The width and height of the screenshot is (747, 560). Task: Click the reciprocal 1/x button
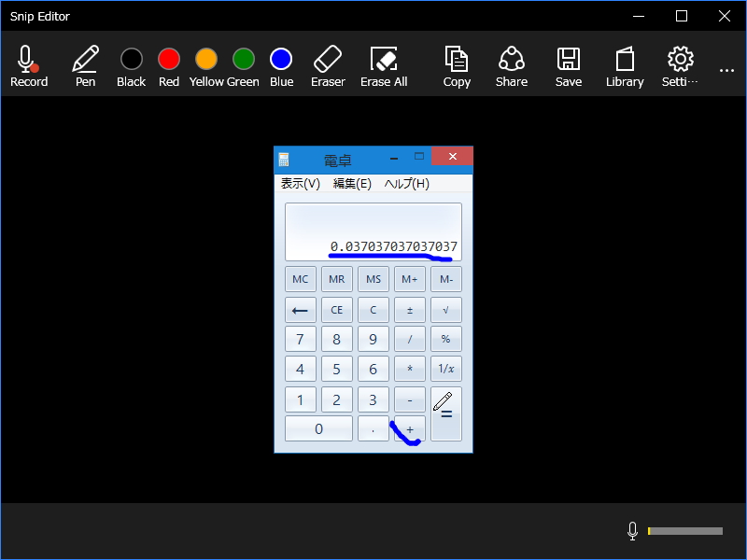tap(446, 369)
